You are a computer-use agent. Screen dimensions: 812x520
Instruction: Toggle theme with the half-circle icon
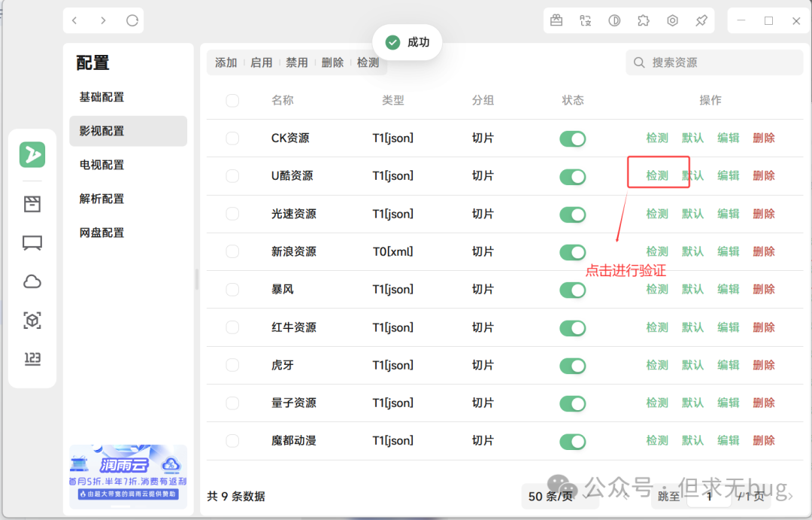click(x=614, y=21)
